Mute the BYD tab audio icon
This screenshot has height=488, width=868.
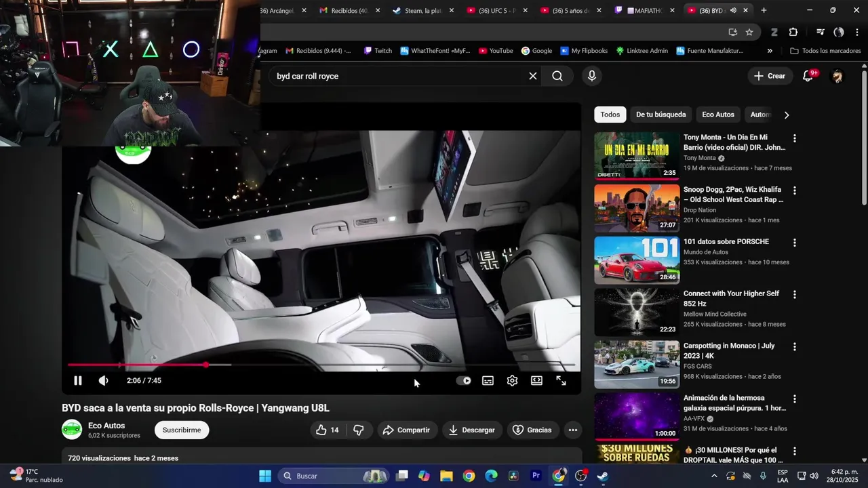click(733, 10)
